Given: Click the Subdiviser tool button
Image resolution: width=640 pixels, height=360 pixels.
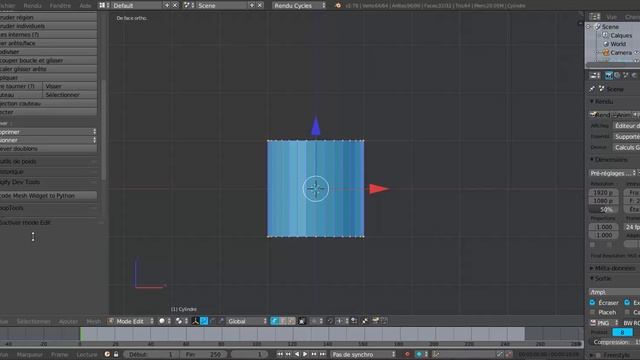Looking at the screenshot, I should pyautogui.click(x=48, y=52).
